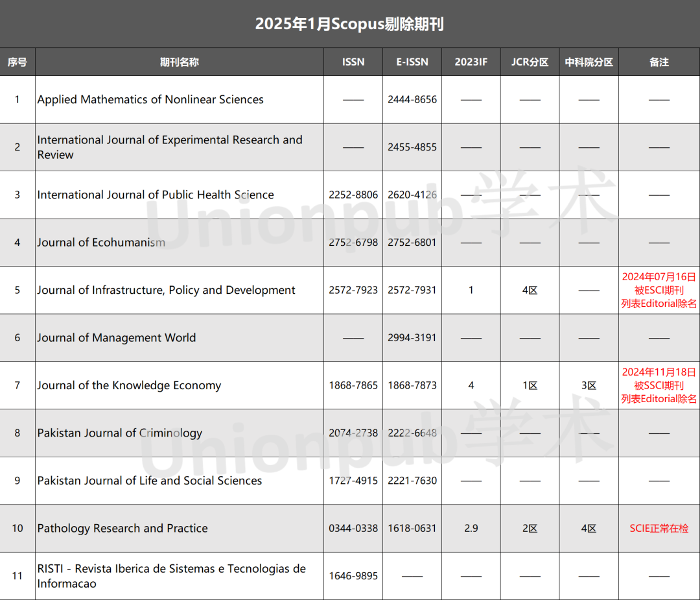The image size is (700, 600).
Task: Click JCR 1区 cell
Action: click(530, 385)
